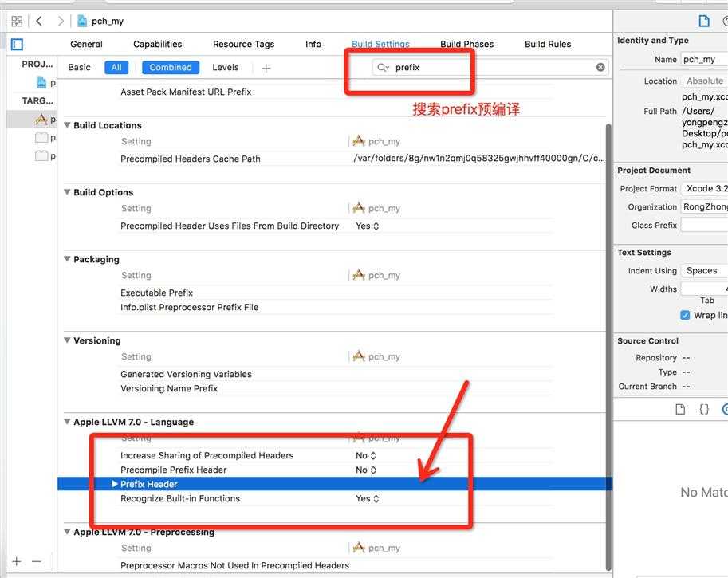Open the file template library icon
Viewport: 728px width, 578px height.
(680, 409)
